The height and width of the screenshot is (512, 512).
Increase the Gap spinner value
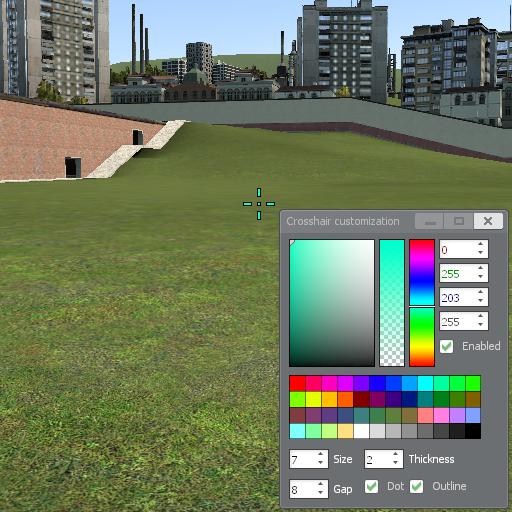320,484
